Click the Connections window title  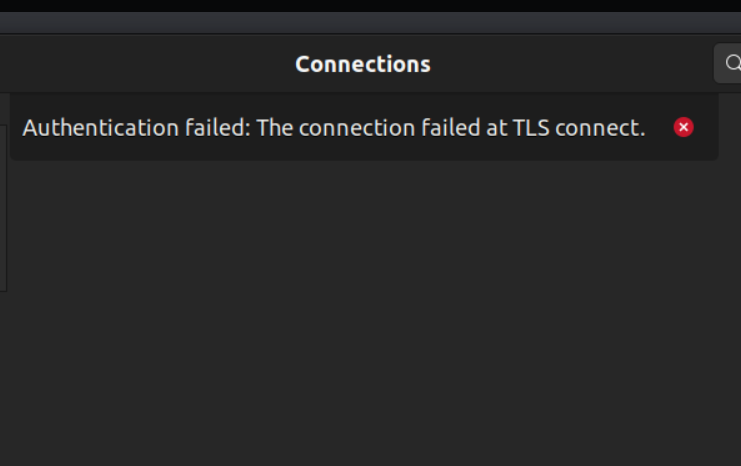[363, 64]
